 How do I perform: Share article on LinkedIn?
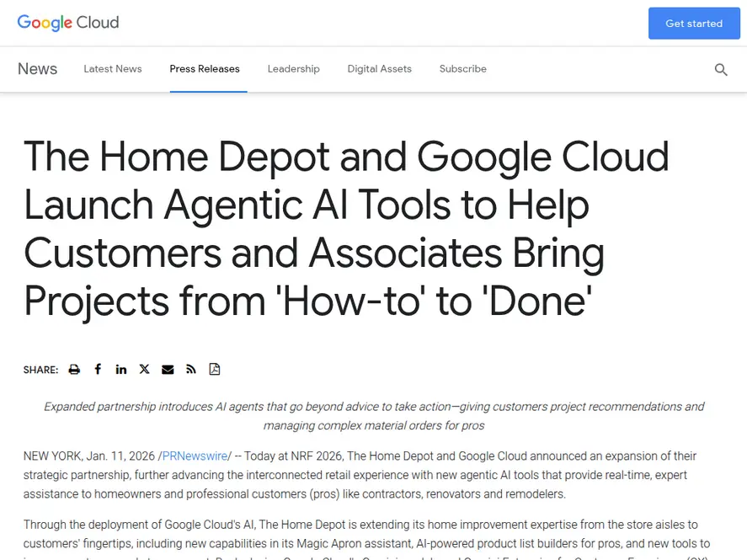coord(121,370)
